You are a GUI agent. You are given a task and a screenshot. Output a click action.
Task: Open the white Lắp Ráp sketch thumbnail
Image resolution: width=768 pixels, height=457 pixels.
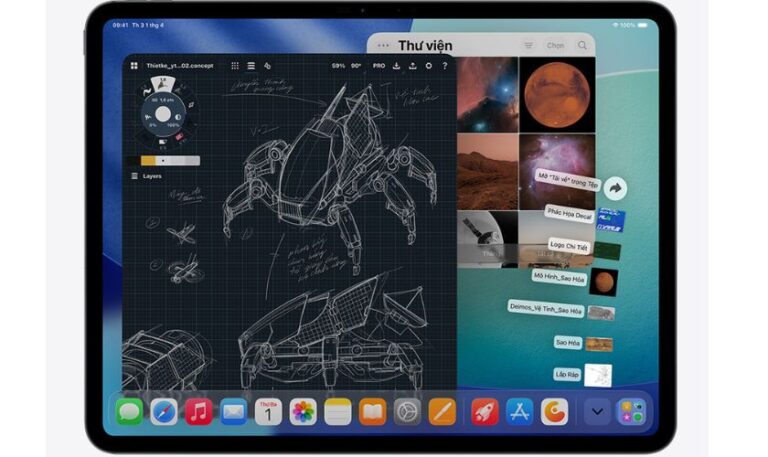click(598, 375)
